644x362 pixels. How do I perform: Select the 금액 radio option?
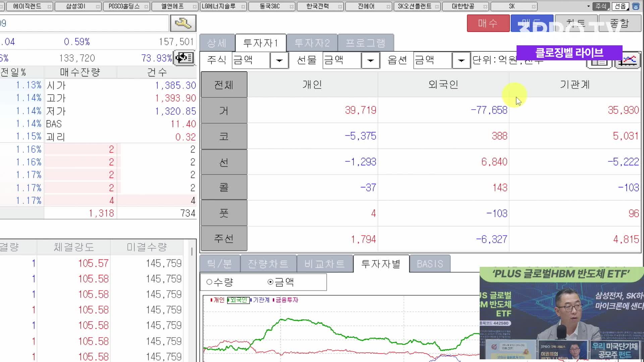pos(281,282)
